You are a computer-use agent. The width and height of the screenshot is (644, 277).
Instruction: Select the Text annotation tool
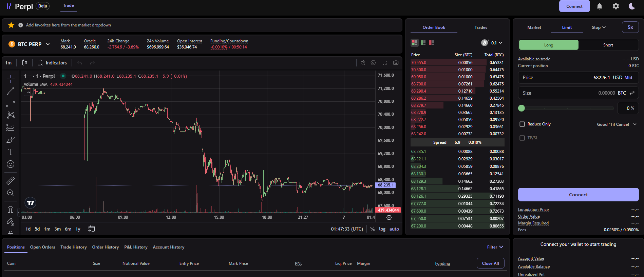tap(11, 152)
